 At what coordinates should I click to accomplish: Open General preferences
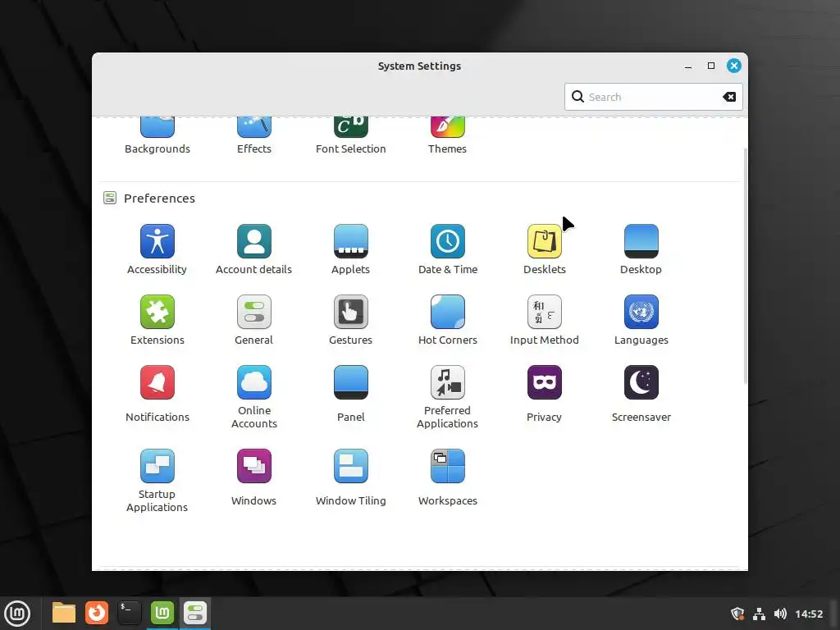(254, 321)
